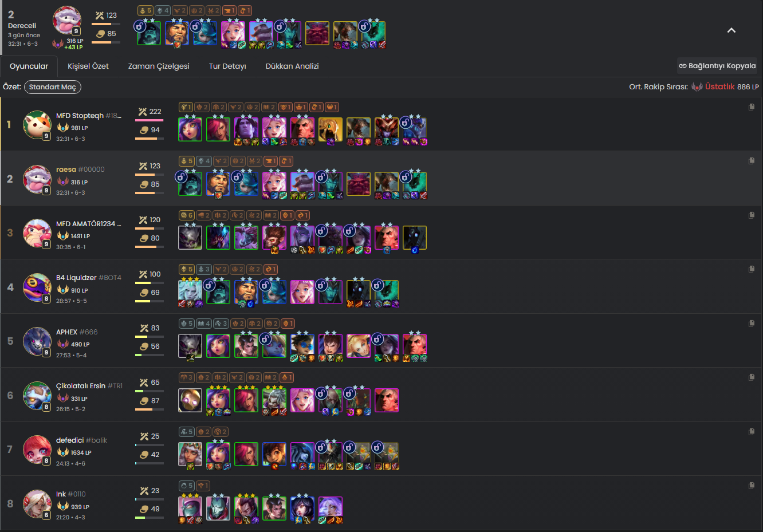Copy MFD Stopteqh's team comp icon
Image resolution: width=763 pixels, height=532 pixels.
(x=752, y=107)
